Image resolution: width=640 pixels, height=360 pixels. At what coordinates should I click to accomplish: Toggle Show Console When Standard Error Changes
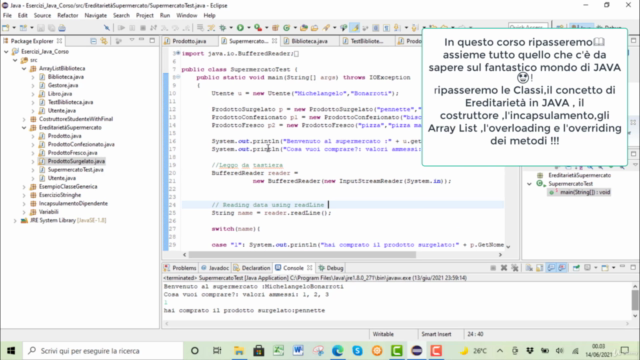(x=562, y=268)
